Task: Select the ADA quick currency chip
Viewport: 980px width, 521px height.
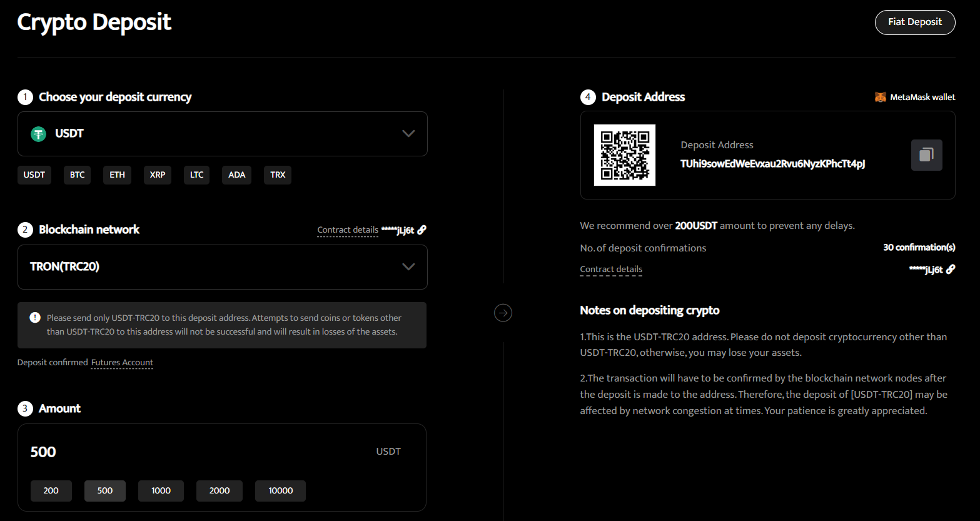Action: pyautogui.click(x=237, y=175)
